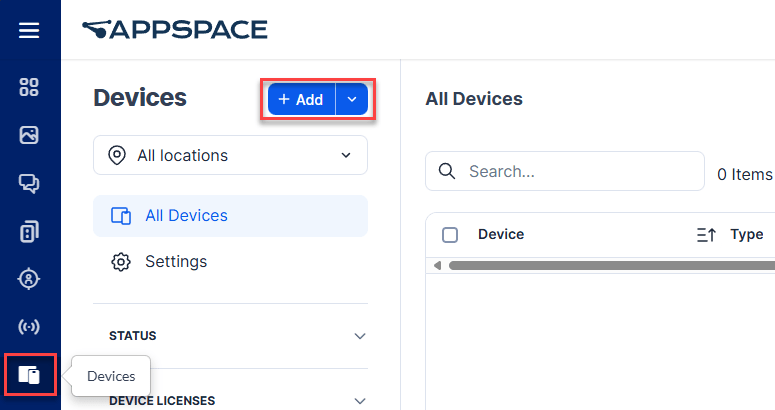Click the horizontal table scrollbar
The height and width of the screenshot is (410, 775).
pos(600,266)
